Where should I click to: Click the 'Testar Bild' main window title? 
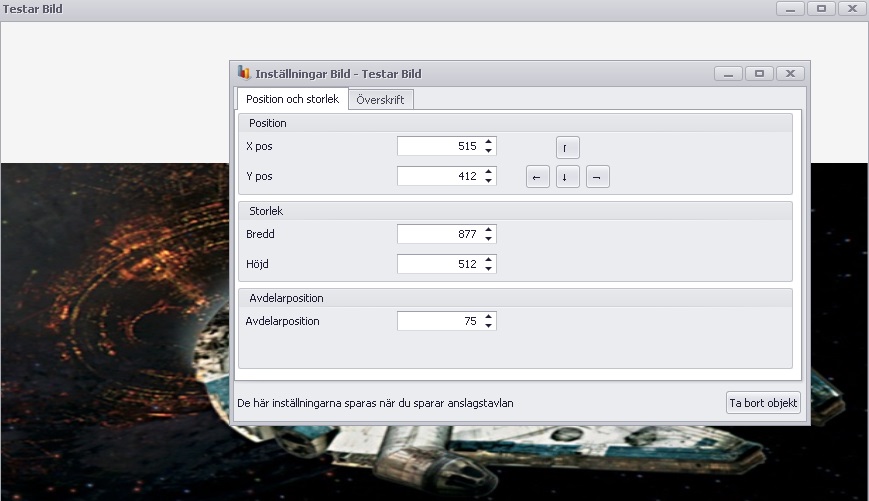33,9
